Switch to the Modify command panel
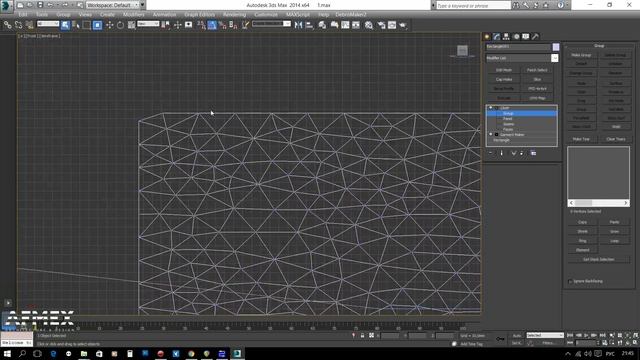640x360 pixels. pyautogui.click(x=496, y=37)
